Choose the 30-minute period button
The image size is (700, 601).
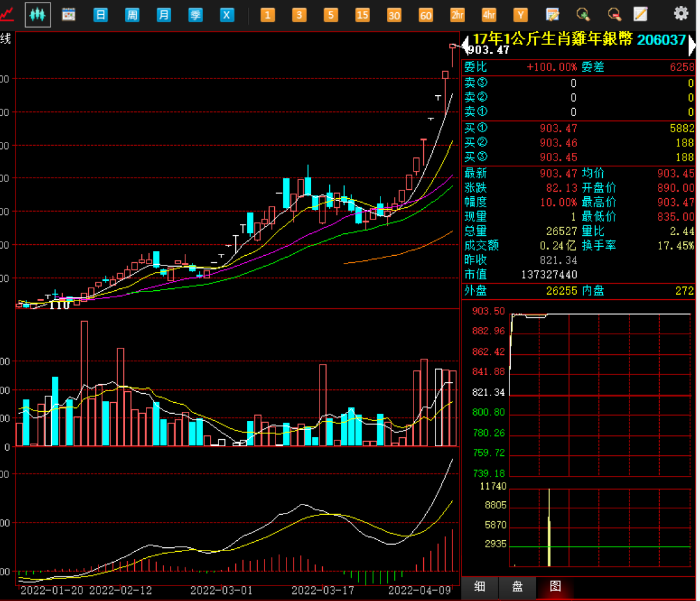394,15
